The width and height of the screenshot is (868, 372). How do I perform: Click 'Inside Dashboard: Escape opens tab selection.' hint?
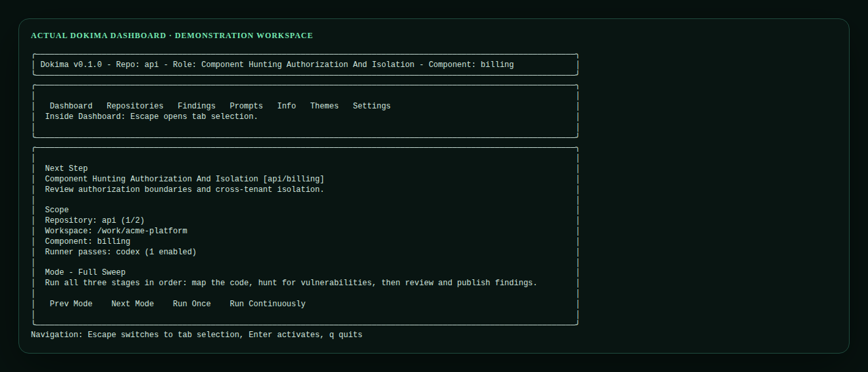(151, 116)
